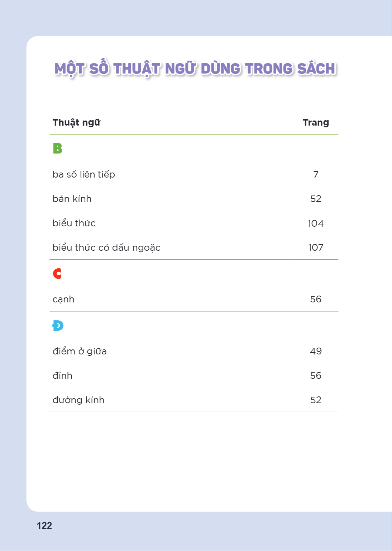Select the term 'điểm ở giữa'
The height and width of the screenshot is (551, 392).
80,351
